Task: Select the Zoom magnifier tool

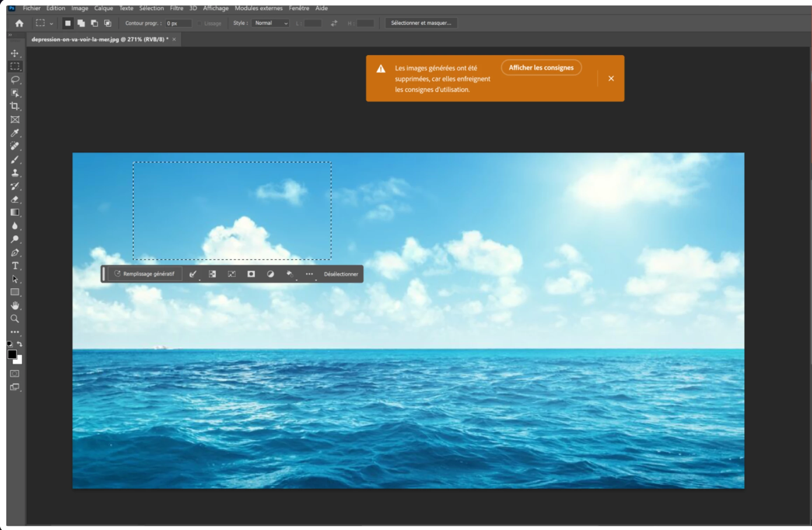Action: (15, 319)
